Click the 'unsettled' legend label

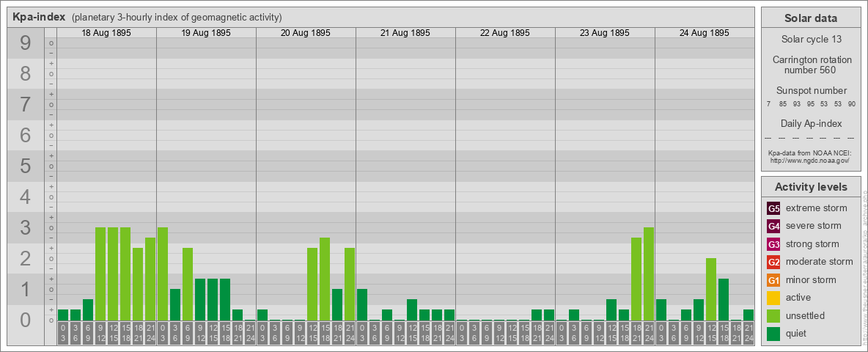(x=806, y=316)
